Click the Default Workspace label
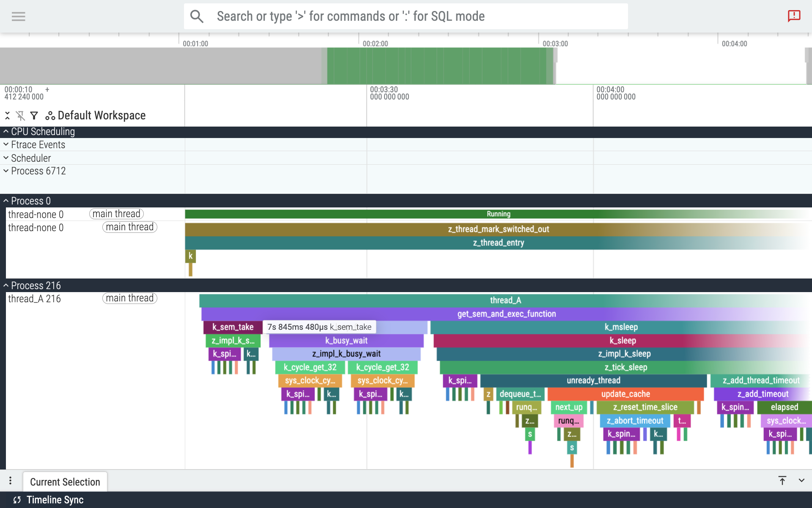Viewport: 812px width, 508px height. 101,115
